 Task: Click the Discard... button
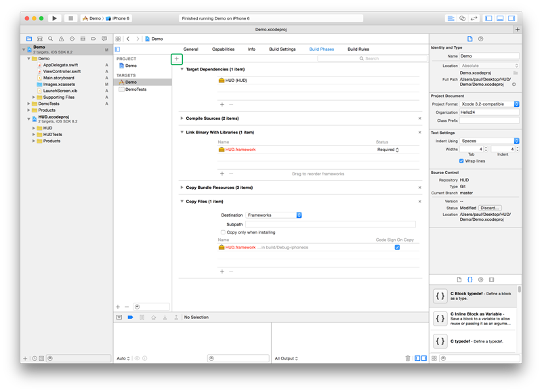tap(490, 208)
